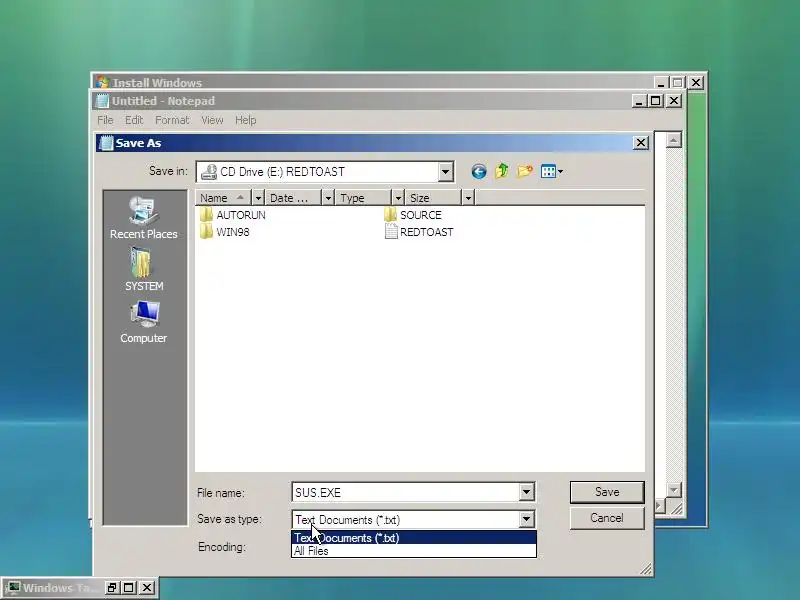Sort files by Date column header
Viewport: 800px width, 600px height.
(x=293, y=198)
